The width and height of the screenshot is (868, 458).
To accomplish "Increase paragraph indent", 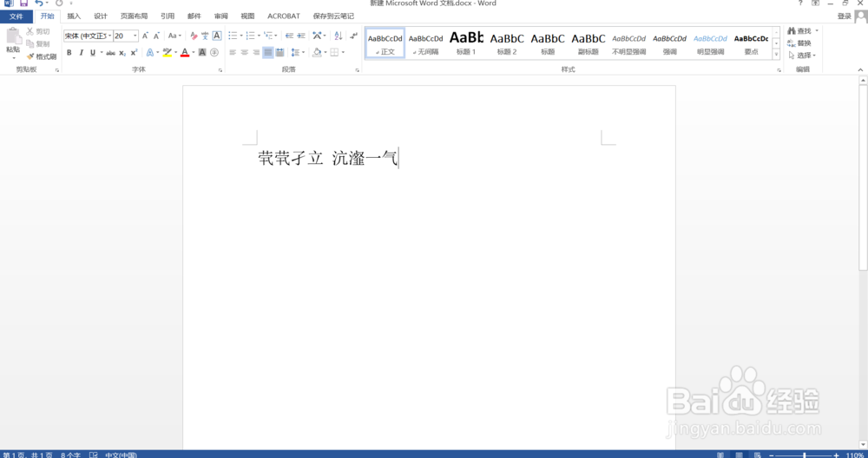I will 301,36.
